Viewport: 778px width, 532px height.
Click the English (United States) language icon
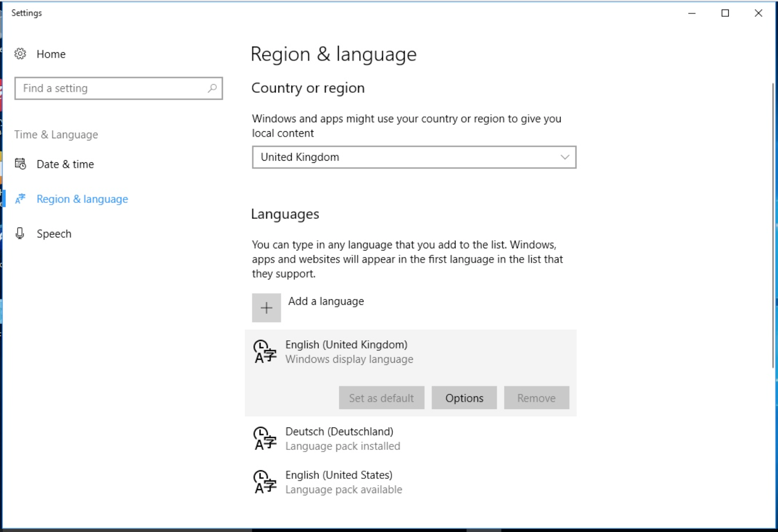(x=265, y=482)
